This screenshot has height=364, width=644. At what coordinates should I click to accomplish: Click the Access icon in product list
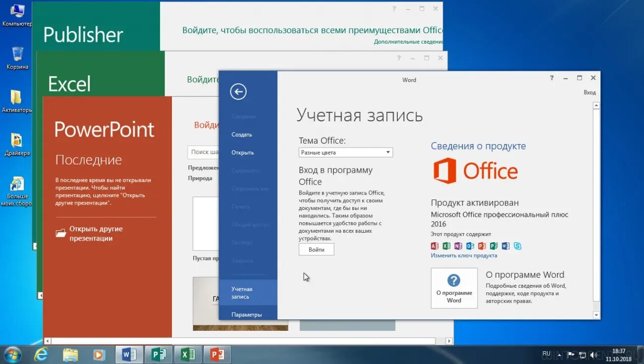click(x=435, y=246)
